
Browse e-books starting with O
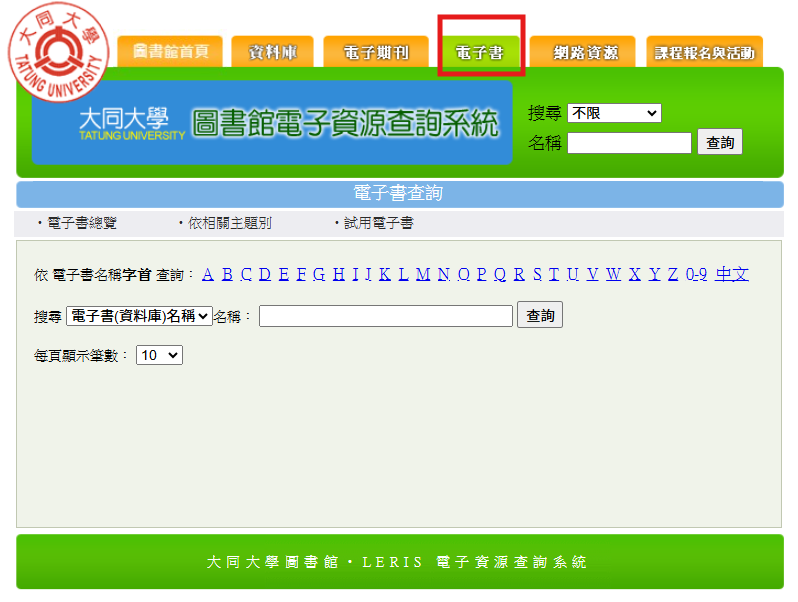(x=464, y=274)
